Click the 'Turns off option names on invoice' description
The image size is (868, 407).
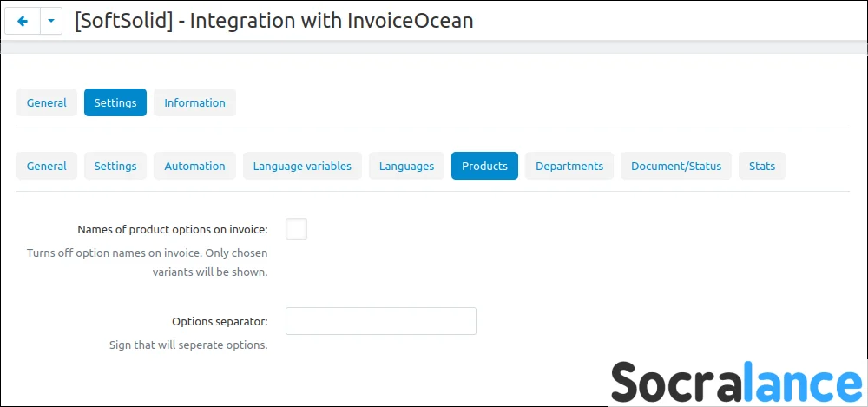(148, 263)
